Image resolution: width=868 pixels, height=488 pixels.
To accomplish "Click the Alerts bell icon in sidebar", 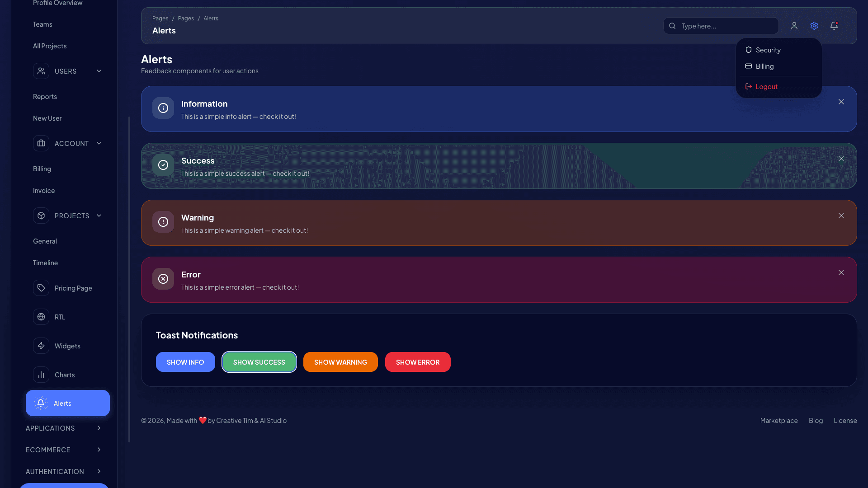I will 41,403.
